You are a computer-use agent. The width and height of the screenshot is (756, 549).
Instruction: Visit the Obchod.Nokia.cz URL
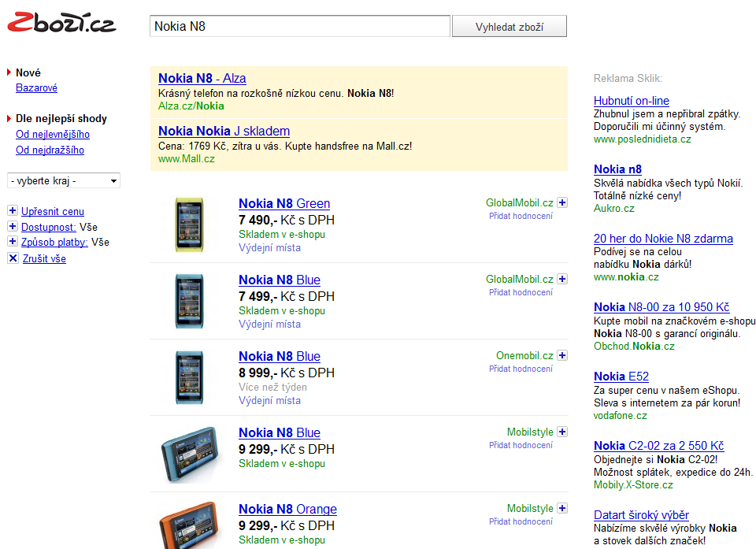(634, 346)
